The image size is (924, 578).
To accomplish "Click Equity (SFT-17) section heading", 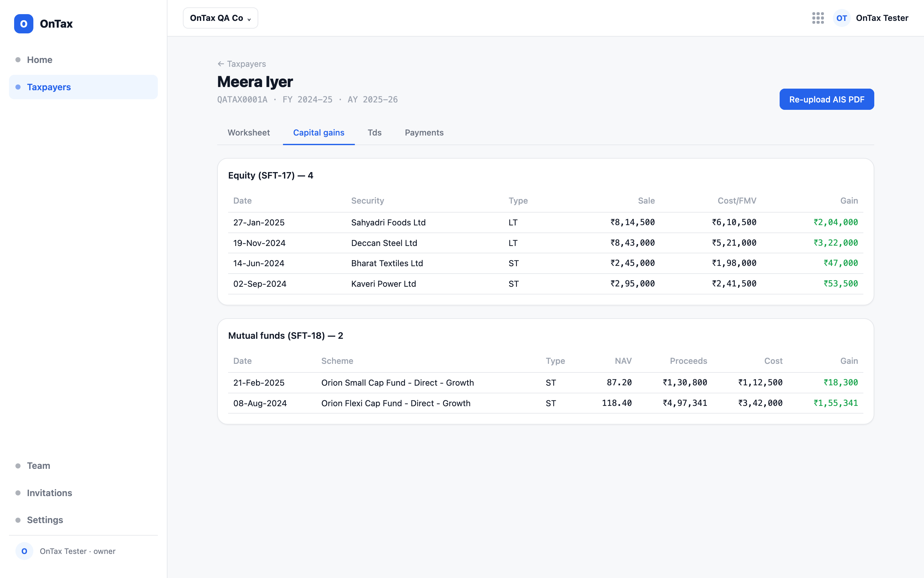I will [x=271, y=175].
